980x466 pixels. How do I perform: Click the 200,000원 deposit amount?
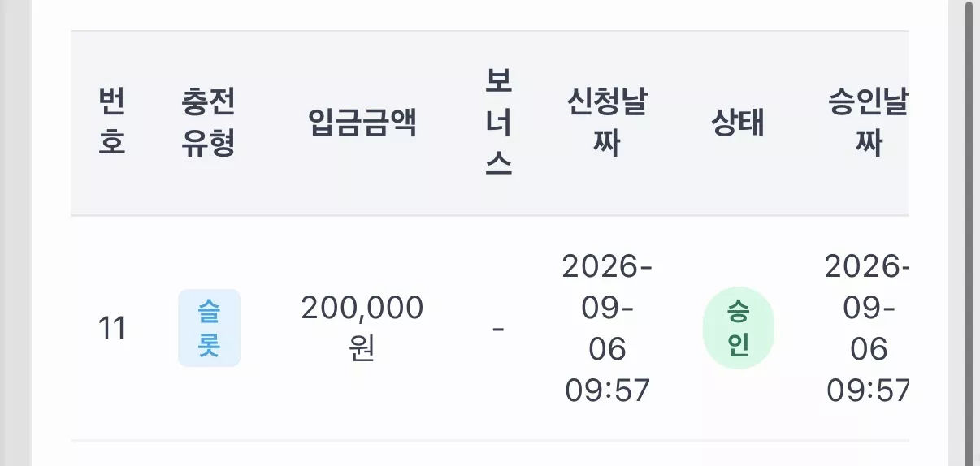362,329
